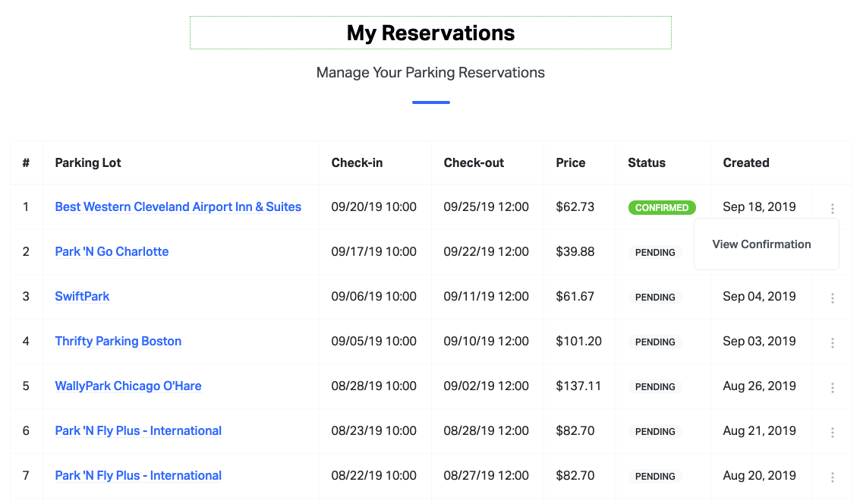Open the actions menu on the Aug 20 reservation

coord(832,476)
